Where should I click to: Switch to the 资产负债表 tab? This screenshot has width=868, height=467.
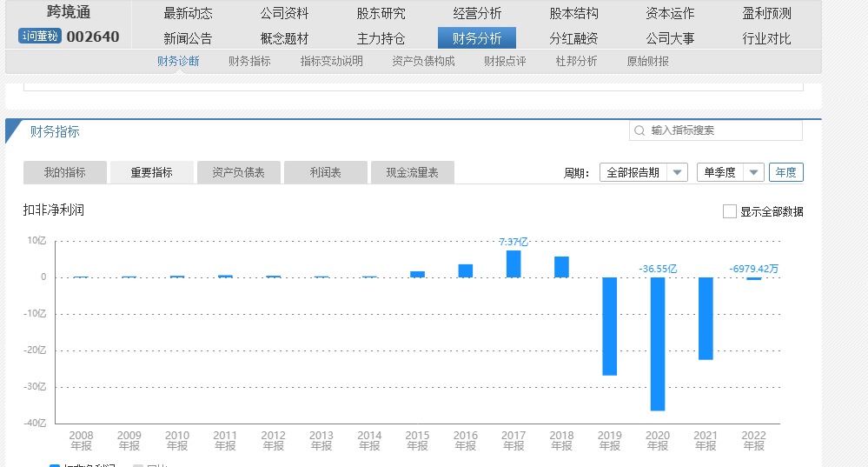[239, 172]
